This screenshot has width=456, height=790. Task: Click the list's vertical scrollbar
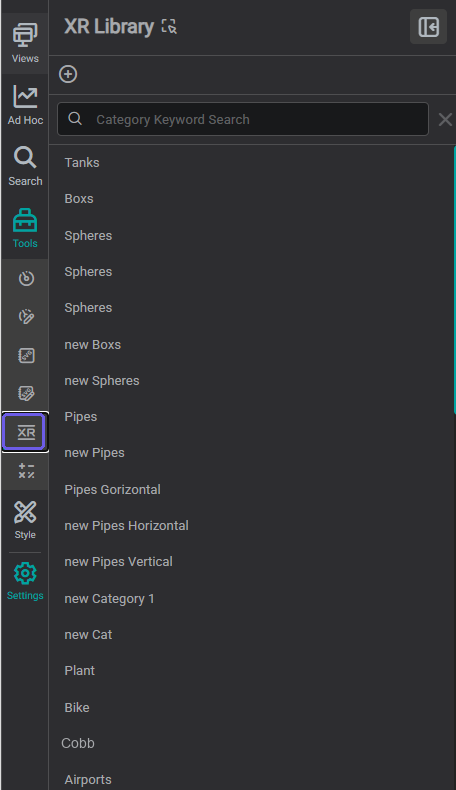454,280
